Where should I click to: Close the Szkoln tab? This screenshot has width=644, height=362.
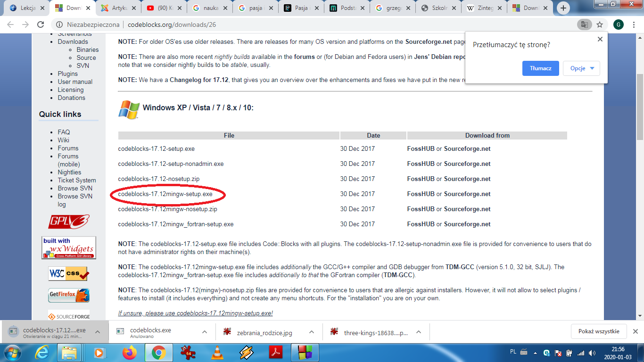click(x=454, y=8)
